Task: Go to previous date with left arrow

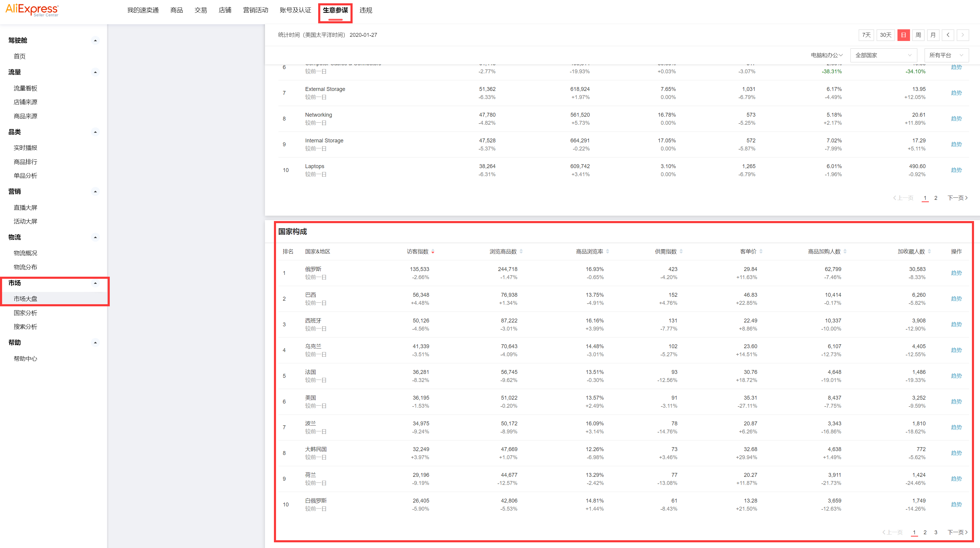Action: 948,35
